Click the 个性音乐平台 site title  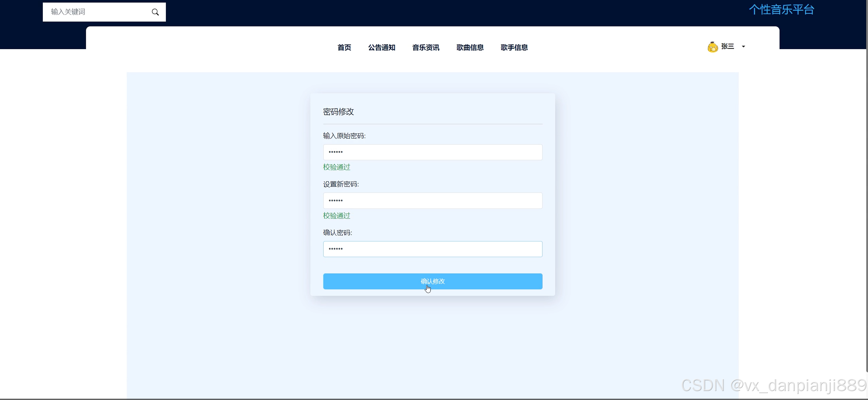[781, 10]
